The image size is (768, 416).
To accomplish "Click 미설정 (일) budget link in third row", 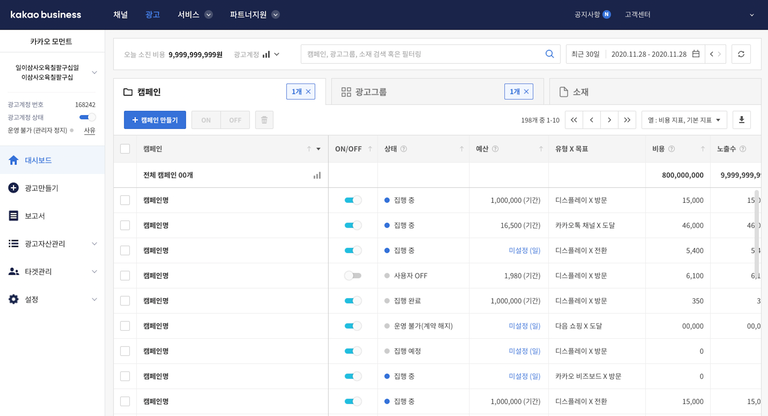I will point(524,250).
